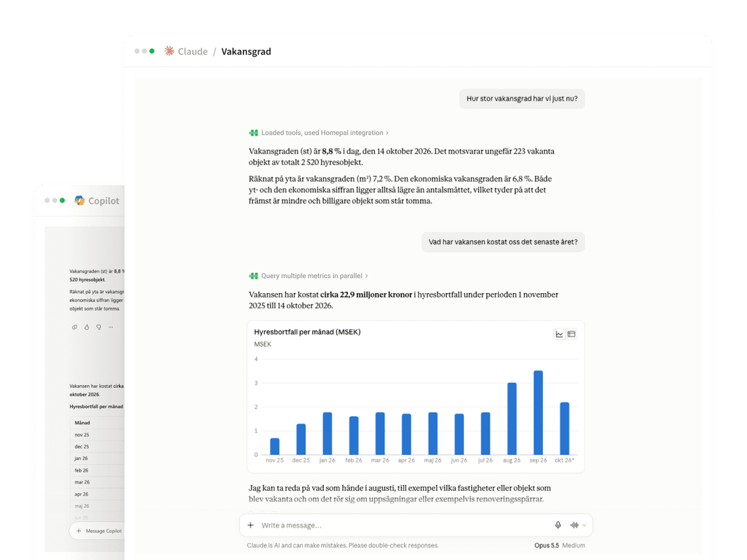Click the 'apr 26' table row in Copilot
747x560 pixels.
[x=98, y=494]
